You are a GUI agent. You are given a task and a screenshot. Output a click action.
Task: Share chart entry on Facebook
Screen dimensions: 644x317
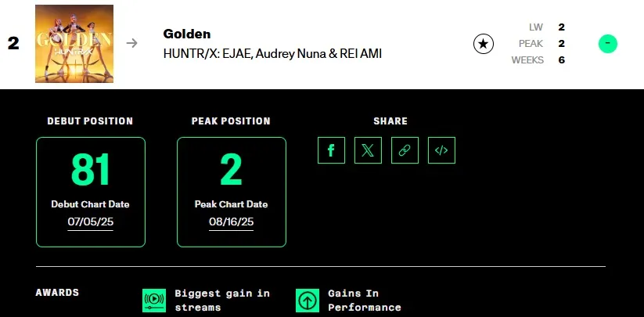pos(331,150)
